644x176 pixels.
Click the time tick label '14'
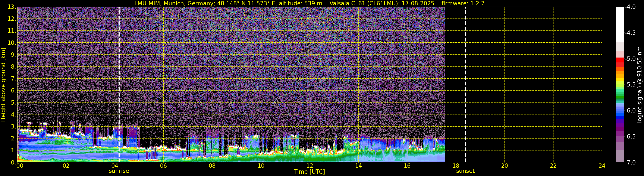pos(358,166)
